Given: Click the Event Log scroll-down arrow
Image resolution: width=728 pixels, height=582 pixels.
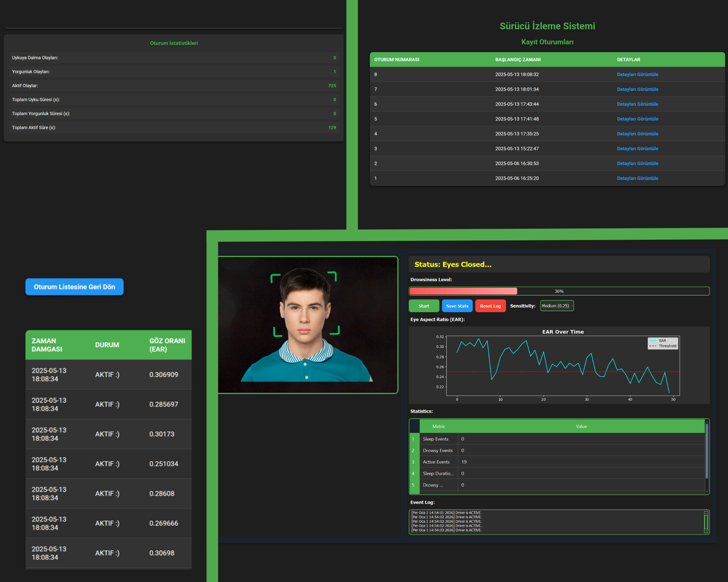Looking at the screenshot, I should pos(706,531).
